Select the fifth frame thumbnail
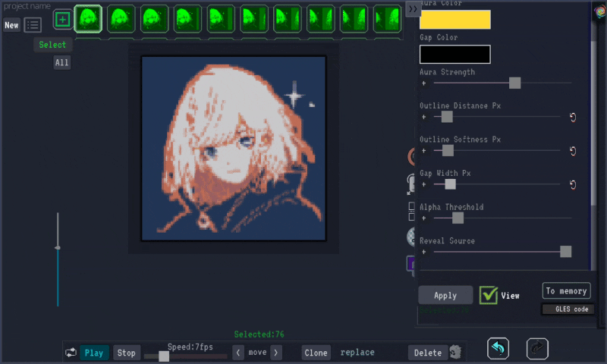The image size is (607, 364). coord(221,18)
